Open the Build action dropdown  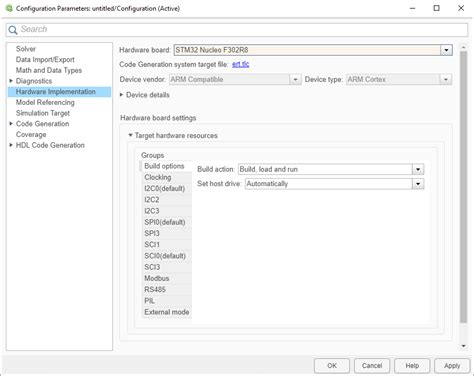coord(418,169)
